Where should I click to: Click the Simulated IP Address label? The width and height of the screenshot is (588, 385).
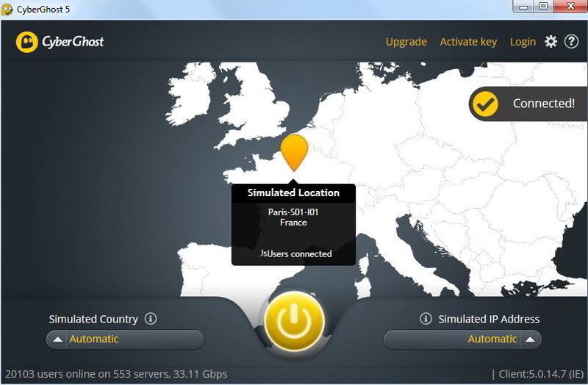point(489,319)
